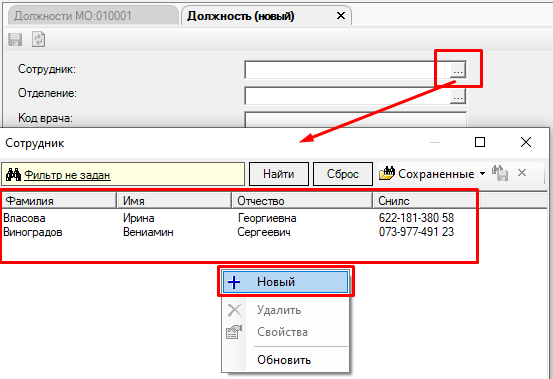Click the save floppy disk icon

coord(15,39)
